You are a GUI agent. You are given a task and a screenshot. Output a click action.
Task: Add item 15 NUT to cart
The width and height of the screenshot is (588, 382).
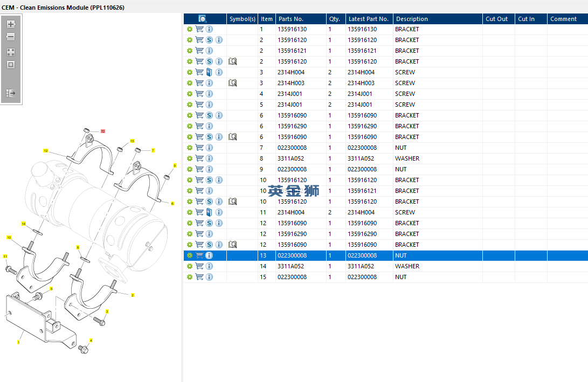(199, 277)
